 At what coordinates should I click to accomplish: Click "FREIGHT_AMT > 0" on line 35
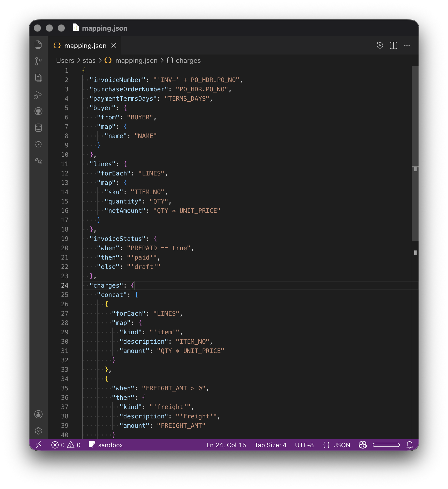(x=174, y=388)
